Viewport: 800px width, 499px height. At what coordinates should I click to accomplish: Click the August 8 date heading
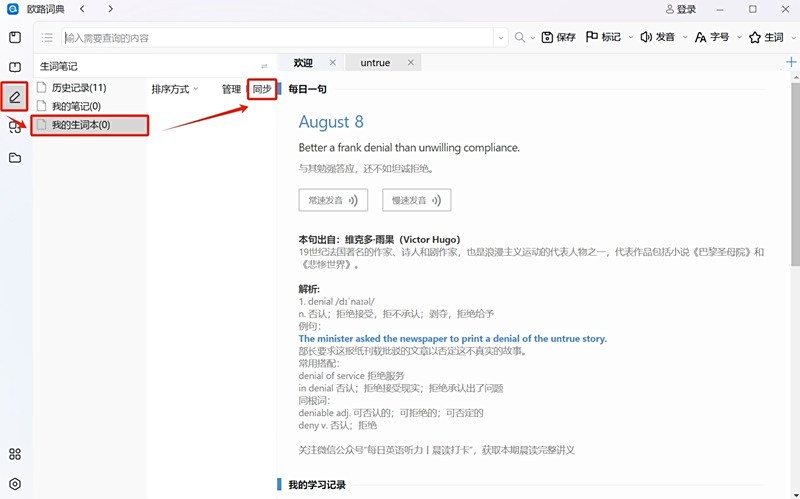331,122
